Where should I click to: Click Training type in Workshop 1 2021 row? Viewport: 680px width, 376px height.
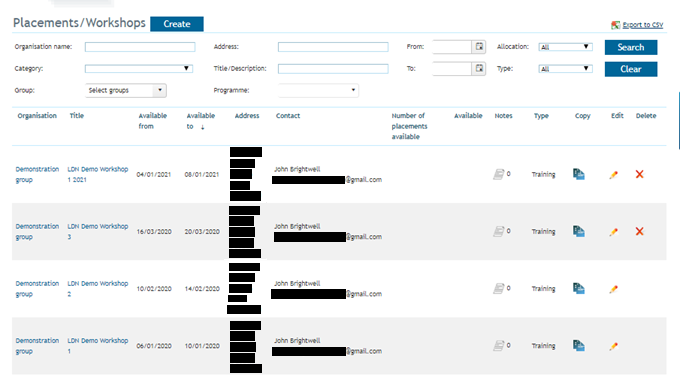pos(543,174)
